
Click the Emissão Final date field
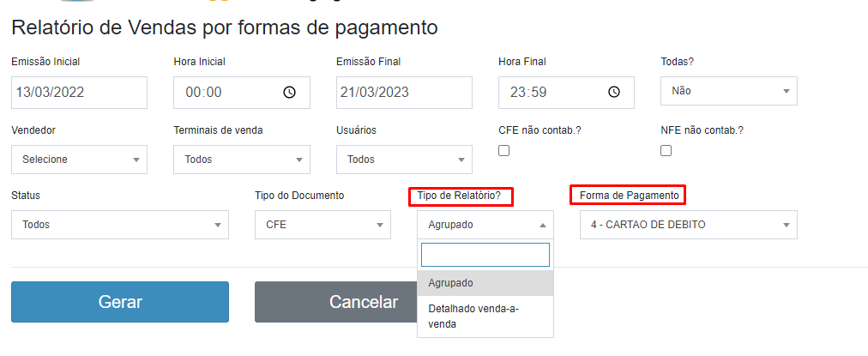404,93
